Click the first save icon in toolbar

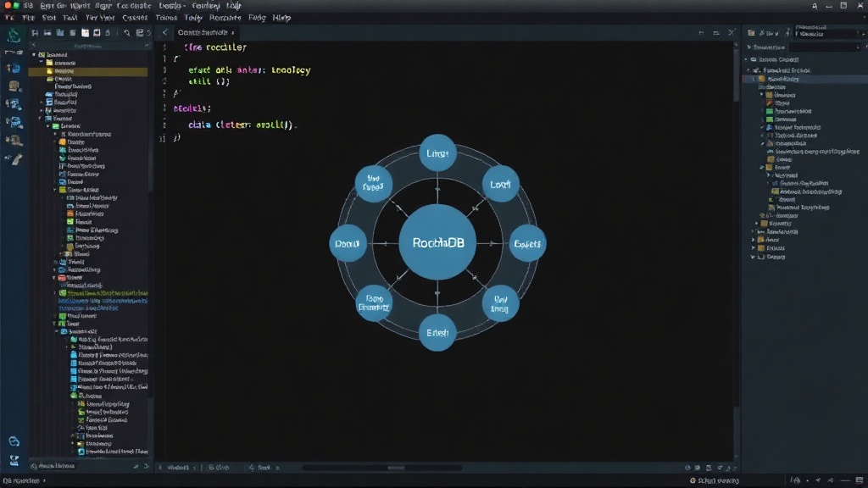pyautogui.click(x=35, y=33)
